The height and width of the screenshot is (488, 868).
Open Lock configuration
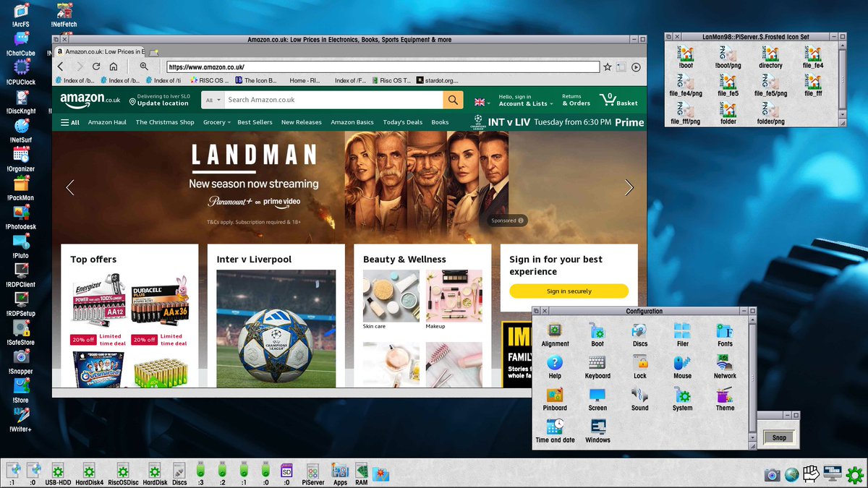(639, 367)
